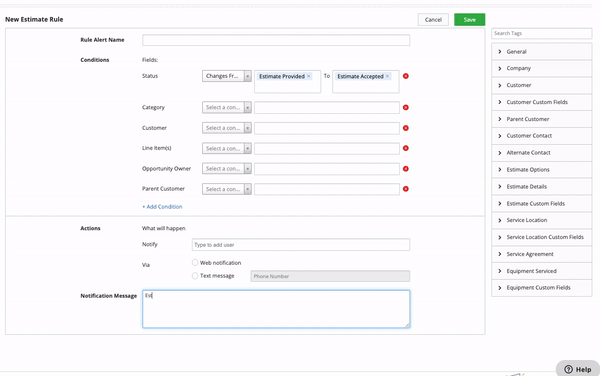Screen dimensions: 600x376
Task: Expand the Customer tags section
Action: click(541, 85)
